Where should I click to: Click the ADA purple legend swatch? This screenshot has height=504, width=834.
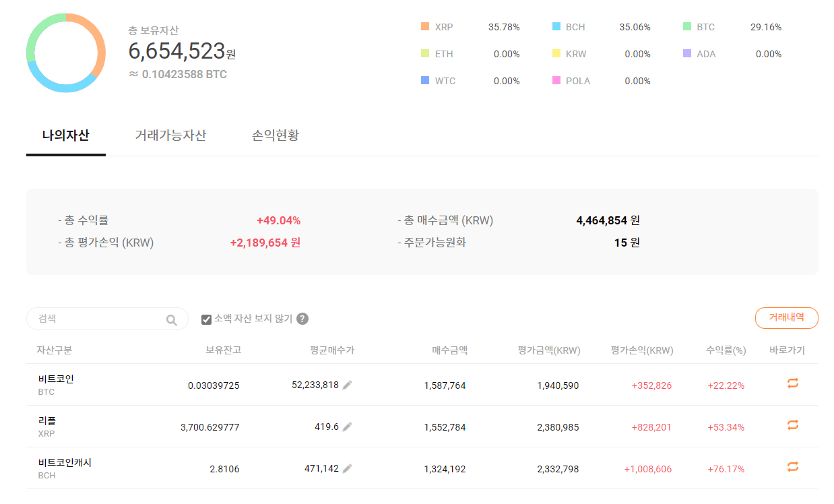[x=687, y=54]
